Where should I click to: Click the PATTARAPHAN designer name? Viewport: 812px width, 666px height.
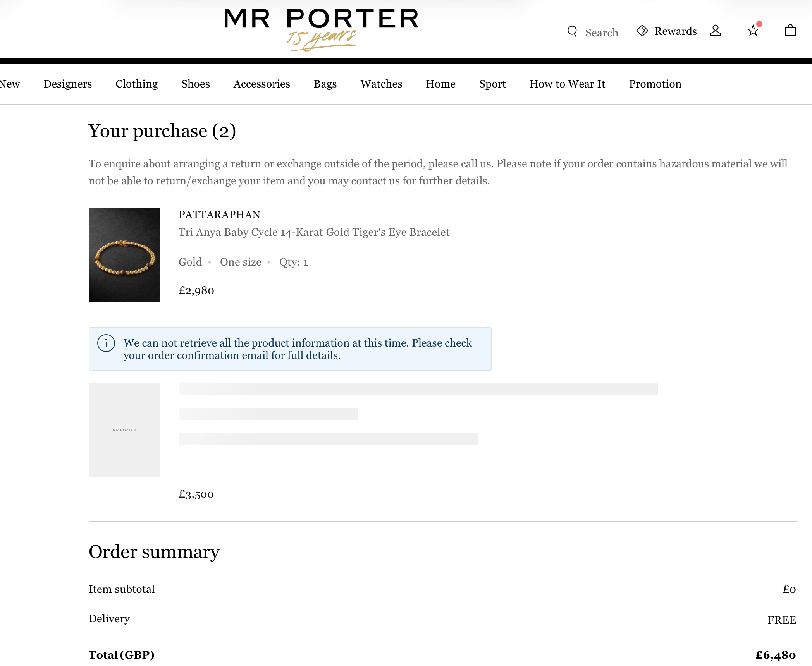tap(220, 215)
